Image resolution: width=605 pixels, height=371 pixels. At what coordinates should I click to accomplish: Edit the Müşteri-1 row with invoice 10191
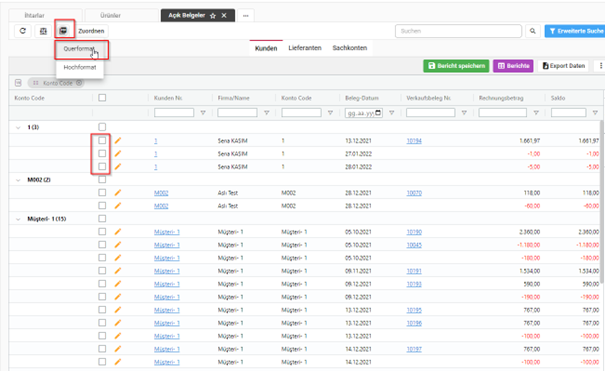click(x=118, y=271)
